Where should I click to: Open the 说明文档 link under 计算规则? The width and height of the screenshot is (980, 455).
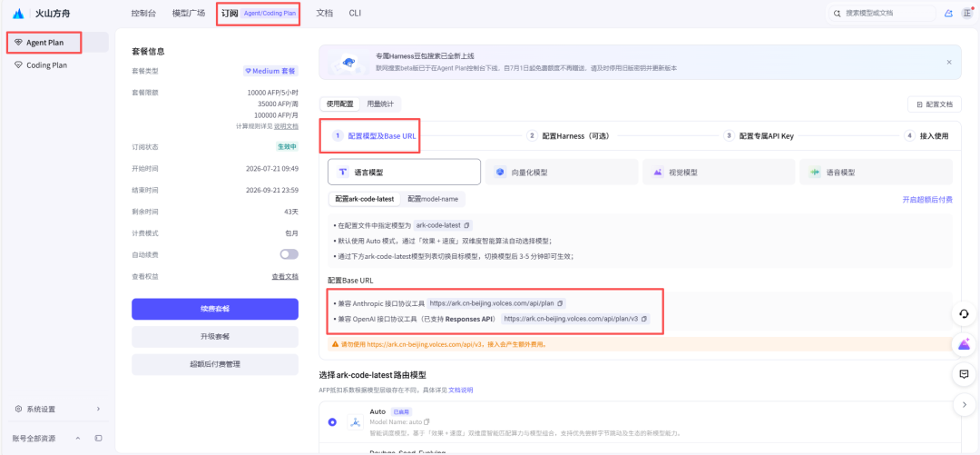pyautogui.click(x=286, y=126)
